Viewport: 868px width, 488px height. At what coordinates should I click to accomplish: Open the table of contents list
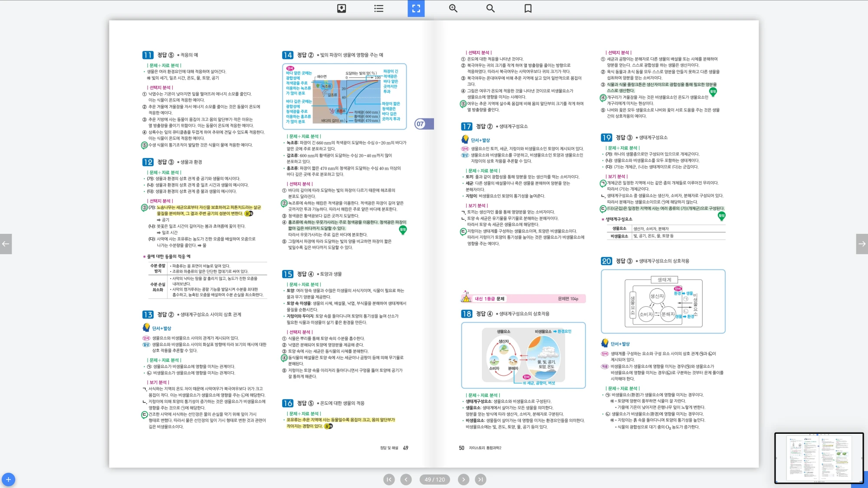pos(379,8)
